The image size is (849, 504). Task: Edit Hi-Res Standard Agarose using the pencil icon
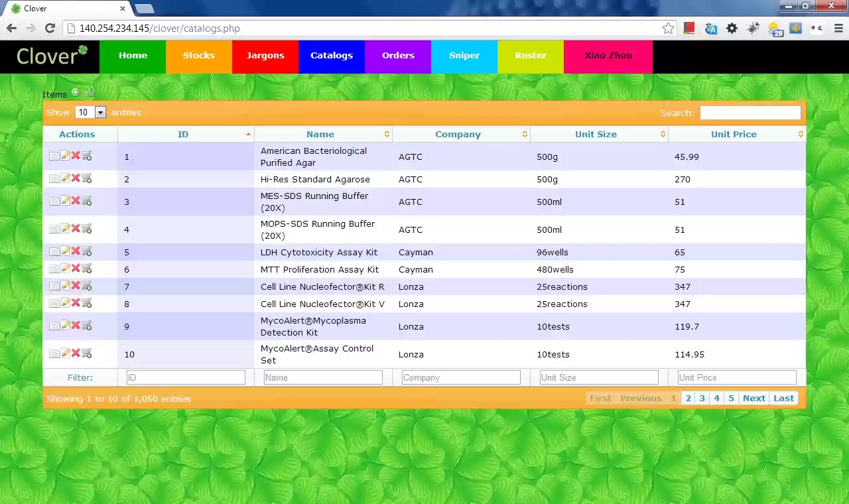[65, 178]
